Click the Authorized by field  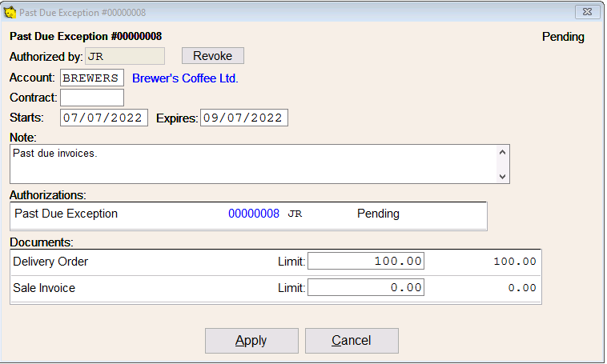coord(125,57)
